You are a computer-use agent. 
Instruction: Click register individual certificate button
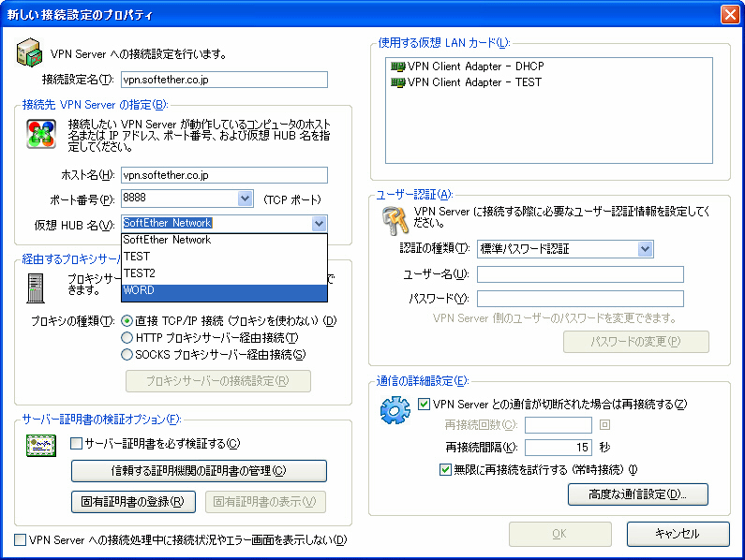pos(133,502)
